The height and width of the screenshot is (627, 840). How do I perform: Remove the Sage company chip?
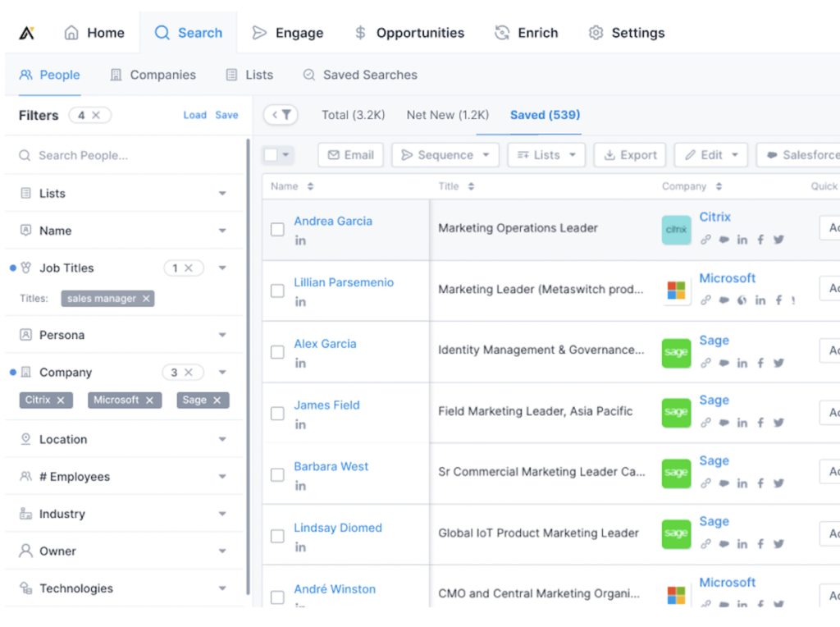[x=217, y=400]
